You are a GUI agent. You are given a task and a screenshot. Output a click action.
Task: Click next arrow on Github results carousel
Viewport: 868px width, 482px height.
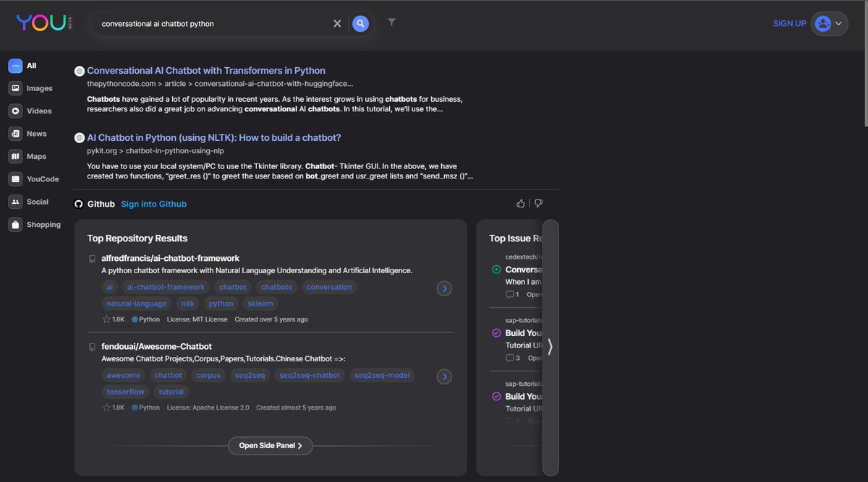[550, 348]
